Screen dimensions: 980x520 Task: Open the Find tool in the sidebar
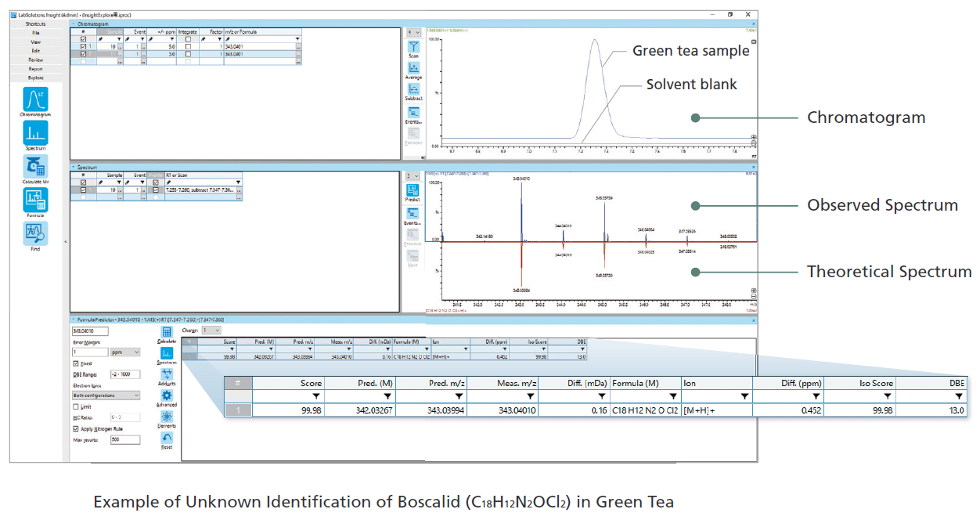point(35,233)
